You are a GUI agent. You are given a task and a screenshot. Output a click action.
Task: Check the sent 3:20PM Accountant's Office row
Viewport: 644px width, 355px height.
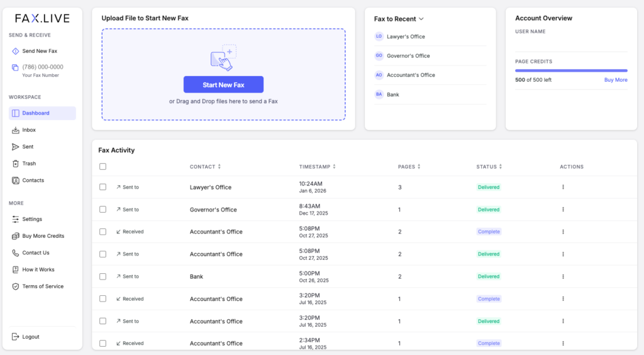(x=103, y=321)
